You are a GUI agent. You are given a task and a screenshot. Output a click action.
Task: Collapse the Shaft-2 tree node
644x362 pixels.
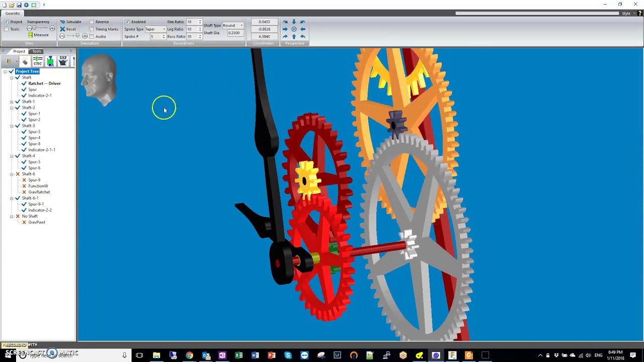12,108
